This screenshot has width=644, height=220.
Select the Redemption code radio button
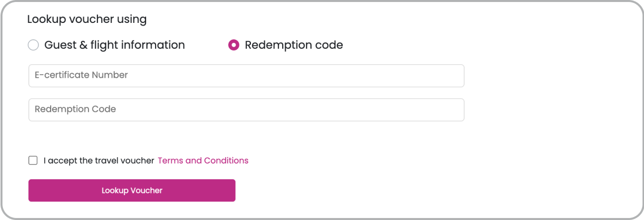(234, 45)
